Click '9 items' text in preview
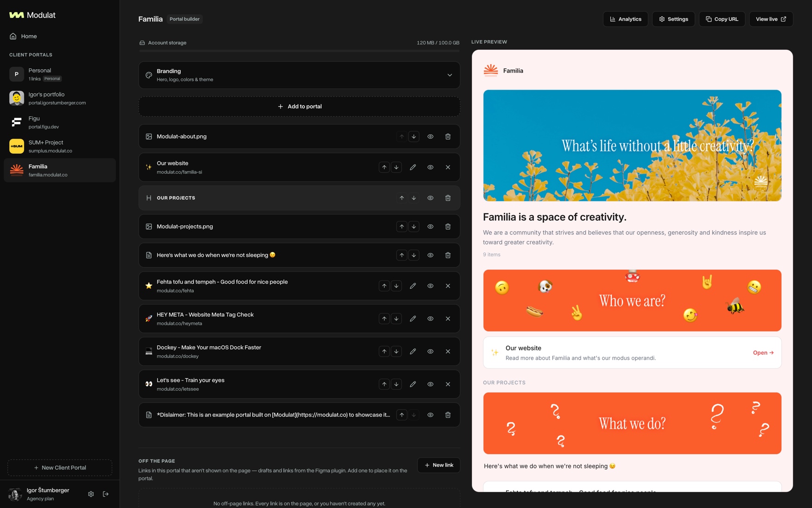The image size is (812, 508). (491, 255)
